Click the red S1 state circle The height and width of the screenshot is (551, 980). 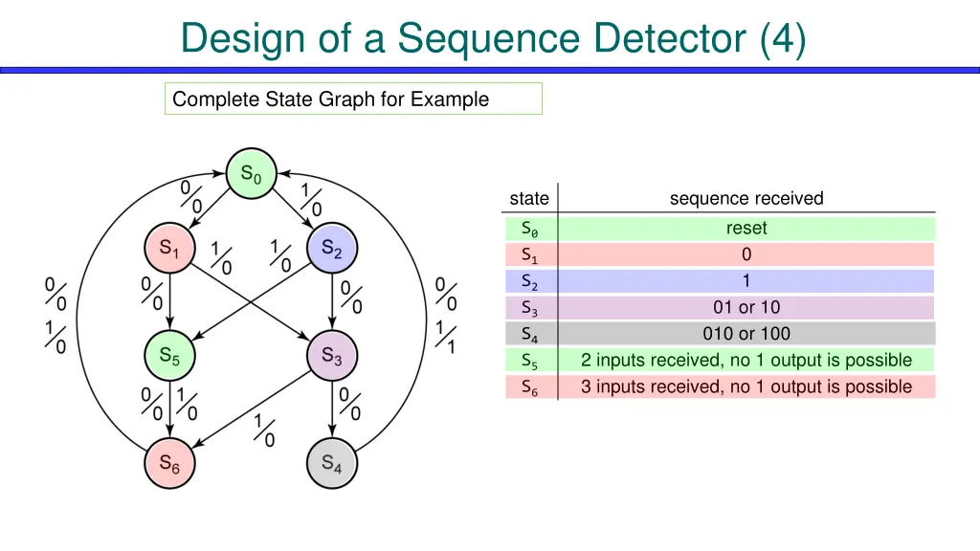pos(170,248)
